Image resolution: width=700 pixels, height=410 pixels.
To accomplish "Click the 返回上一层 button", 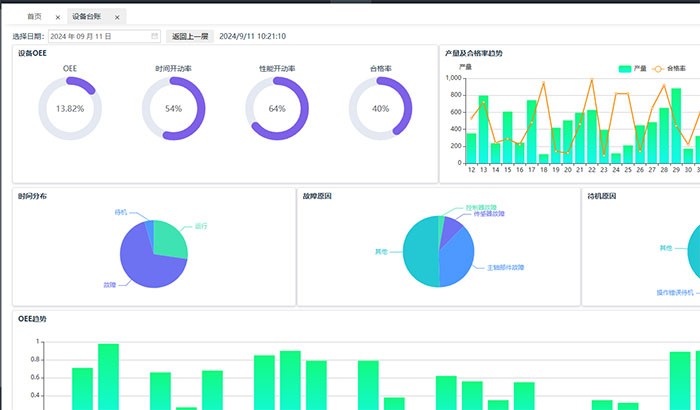I will click(190, 36).
